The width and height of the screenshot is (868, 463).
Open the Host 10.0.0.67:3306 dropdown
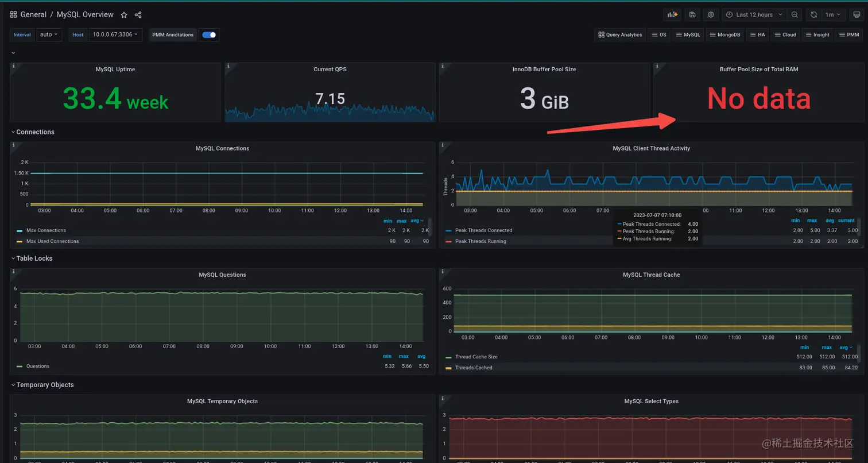[115, 34]
